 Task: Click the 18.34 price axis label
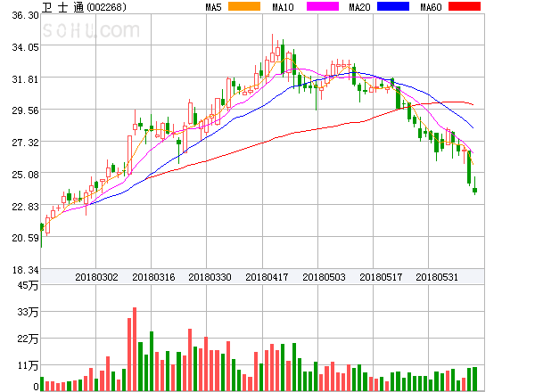(x=26, y=270)
